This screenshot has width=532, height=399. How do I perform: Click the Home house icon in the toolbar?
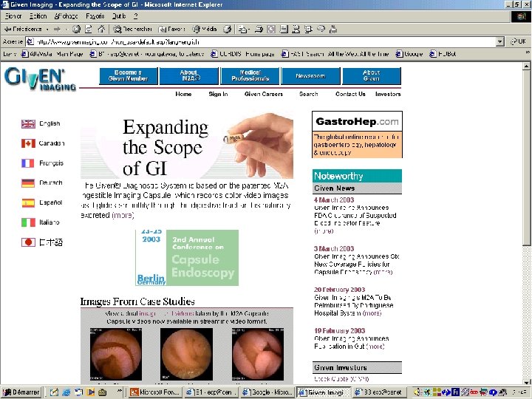tap(101, 29)
